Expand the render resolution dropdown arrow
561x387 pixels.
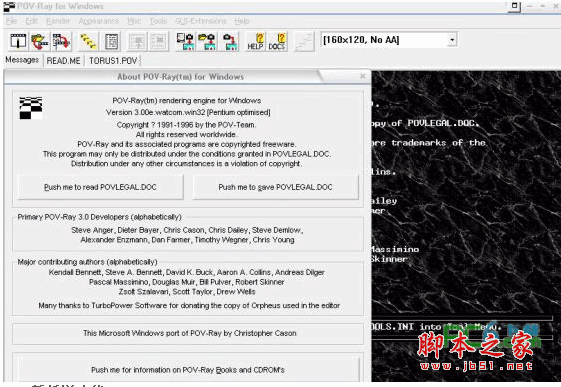(452, 40)
